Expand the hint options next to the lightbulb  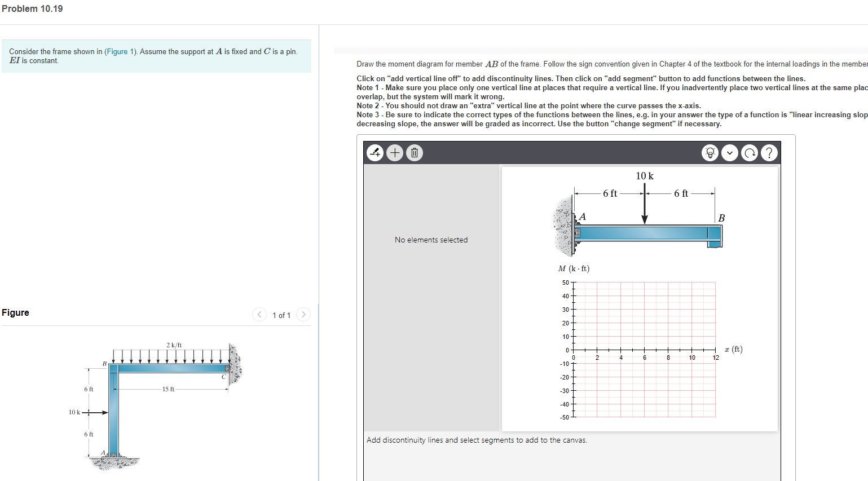[x=730, y=152]
